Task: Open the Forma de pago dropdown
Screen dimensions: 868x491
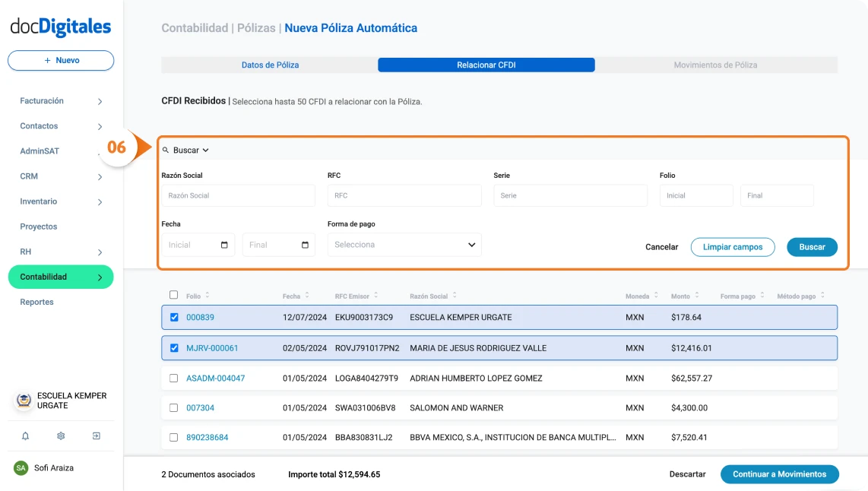Action: coord(404,245)
